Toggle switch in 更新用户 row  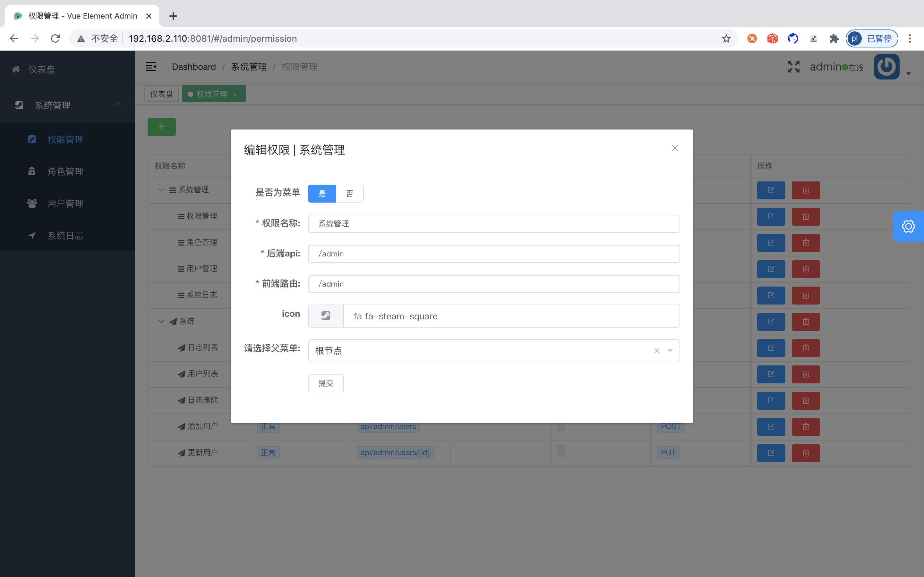pos(560,451)
